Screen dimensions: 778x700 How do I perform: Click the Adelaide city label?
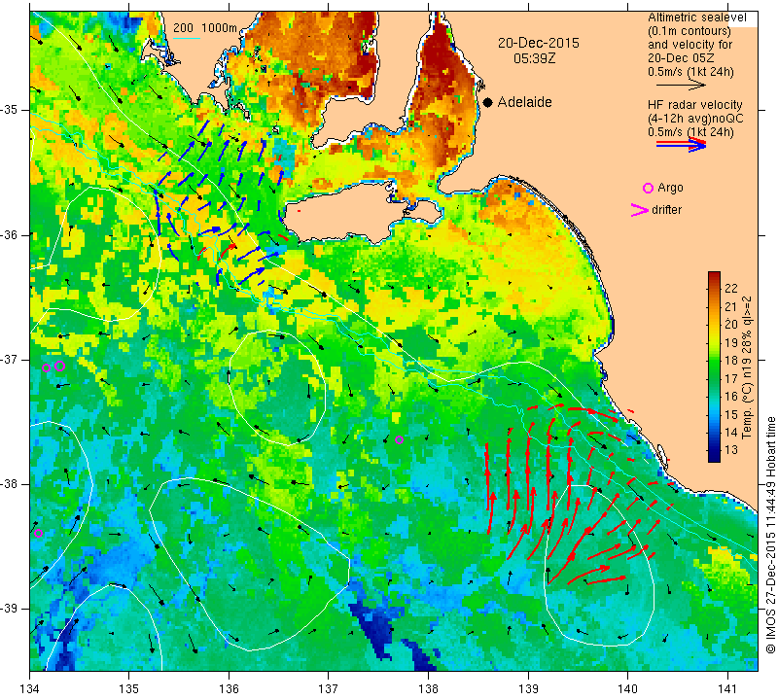[x=524, y=102]
